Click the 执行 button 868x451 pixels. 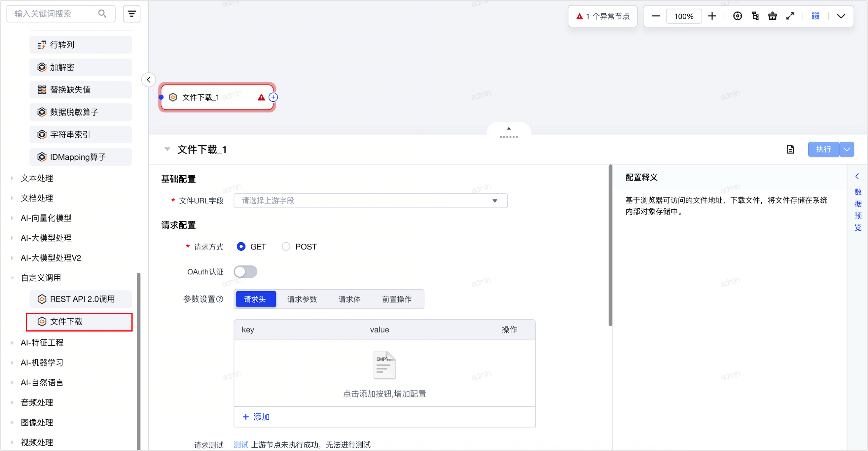pos(823,149)
